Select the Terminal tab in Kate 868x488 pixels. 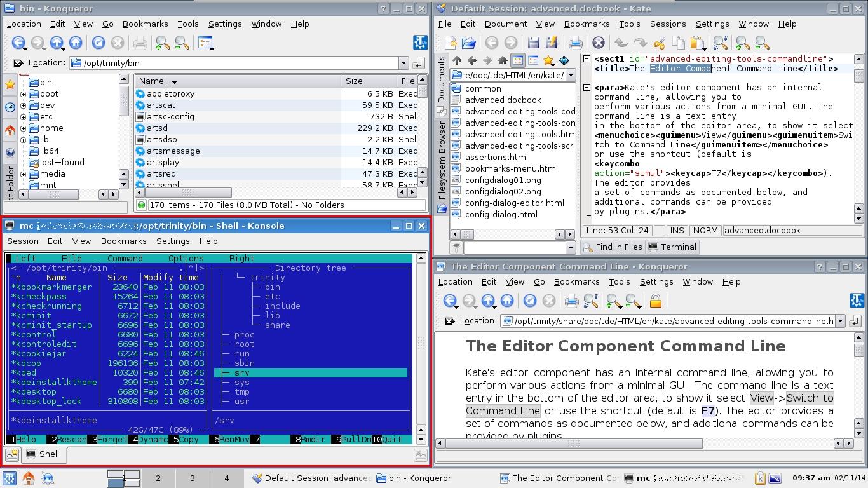point(672,247)
